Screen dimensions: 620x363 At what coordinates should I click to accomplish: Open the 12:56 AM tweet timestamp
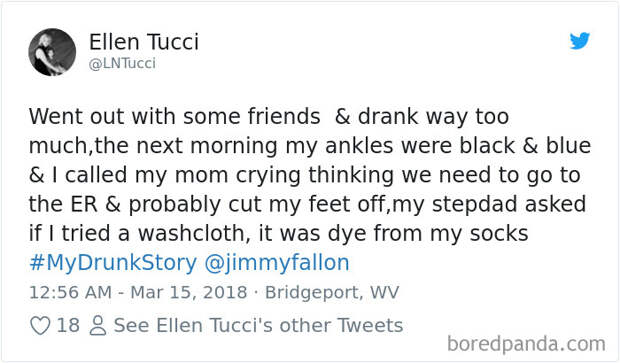point(70,293)
